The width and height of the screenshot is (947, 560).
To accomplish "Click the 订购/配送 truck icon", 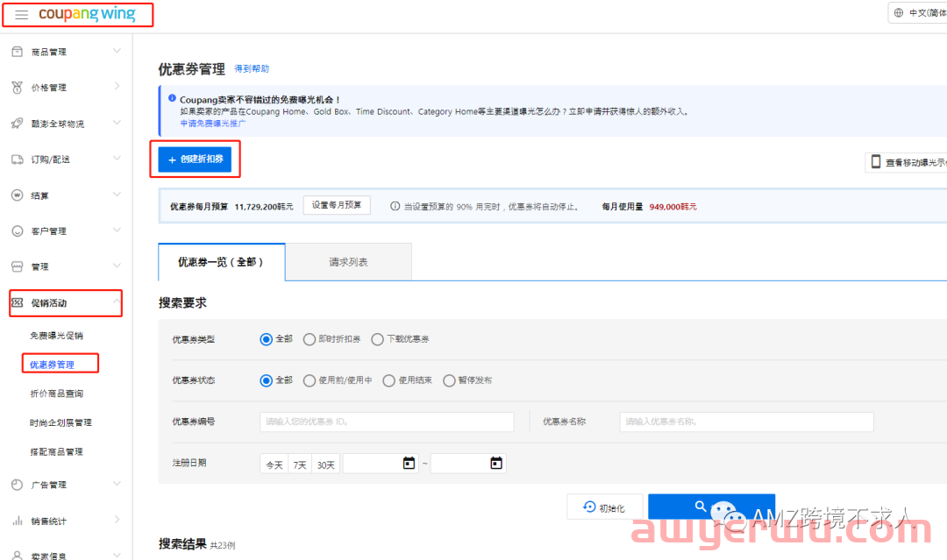I will point(17,159).
